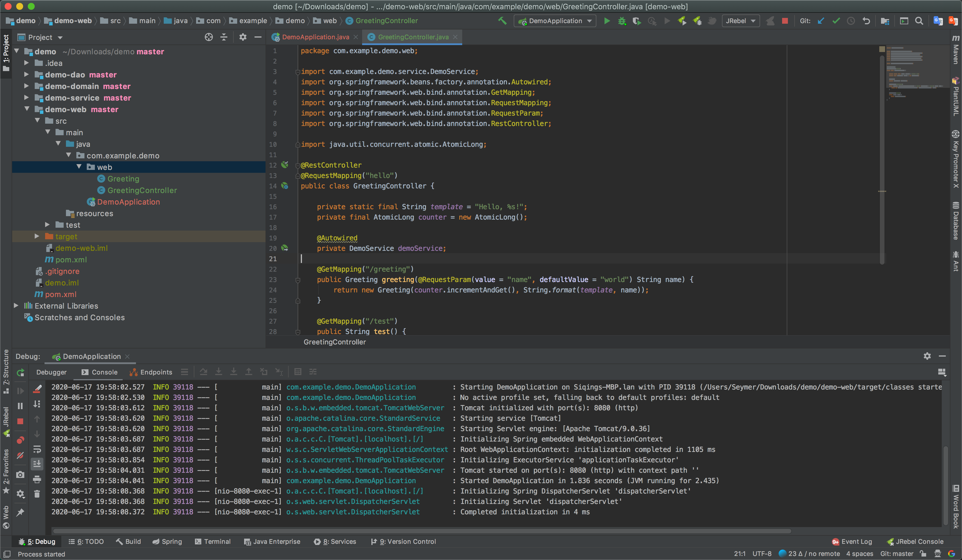The image size is (962, 560).
Task: Click the hammer Build Project icon
Action: (502, 21)
